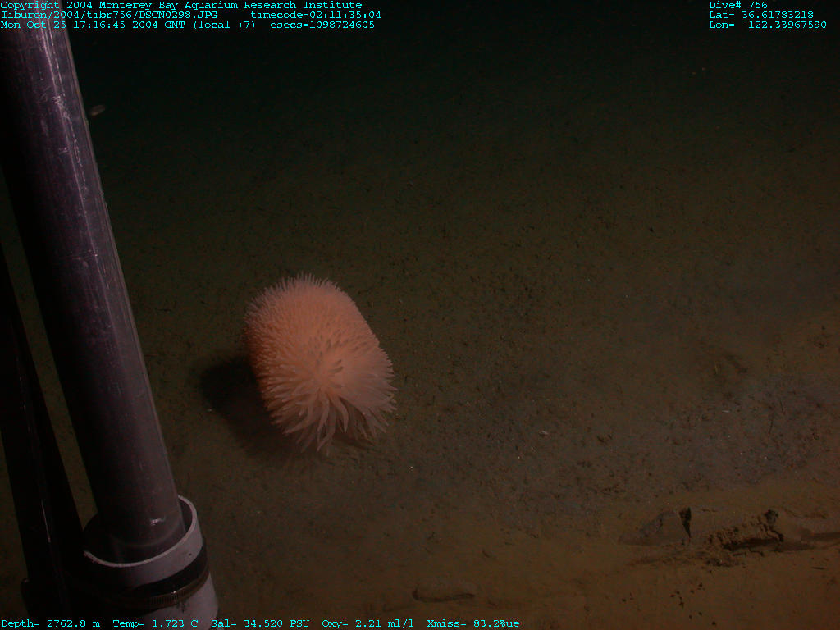
Task: Select the file path 'Tiburon/2004/tibr756/DSCN0298.JPG'
Action: [109, 15]
